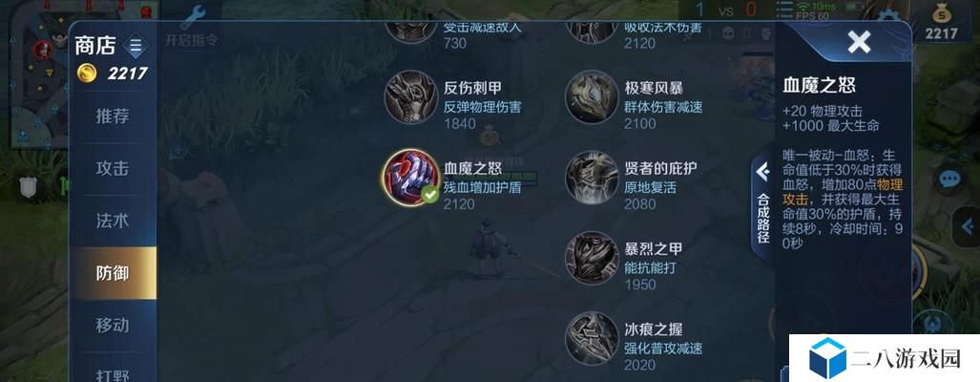This screenshot has width=980, height=382.
Task: Select the 极寒风暴 item icon
Action: click(x=592, y=96)
